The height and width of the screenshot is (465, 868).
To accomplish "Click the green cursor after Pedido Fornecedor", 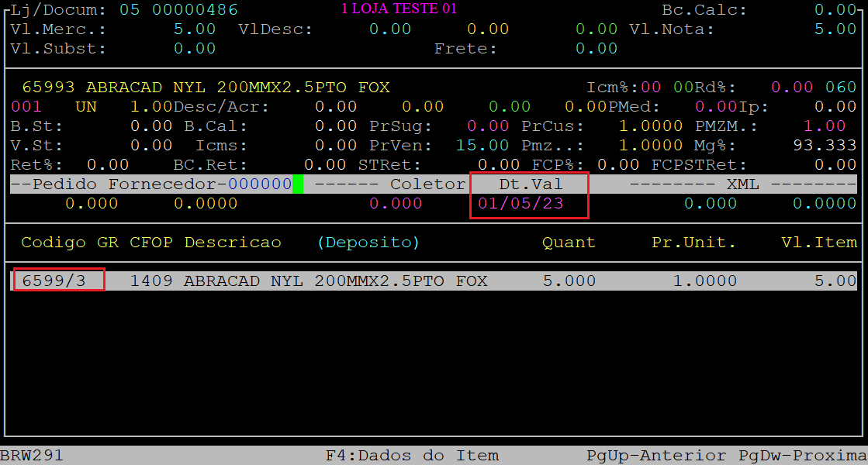I will [298, 184].
